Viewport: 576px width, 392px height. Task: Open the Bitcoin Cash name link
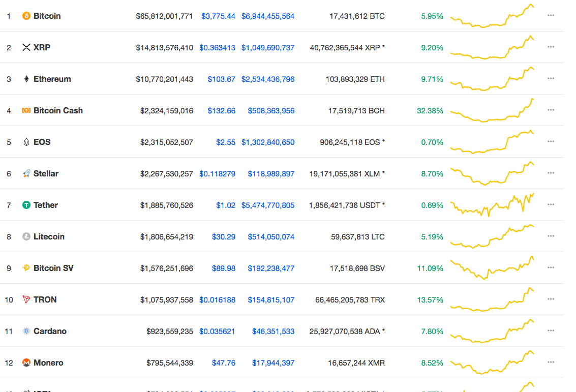tap(58, 110)
